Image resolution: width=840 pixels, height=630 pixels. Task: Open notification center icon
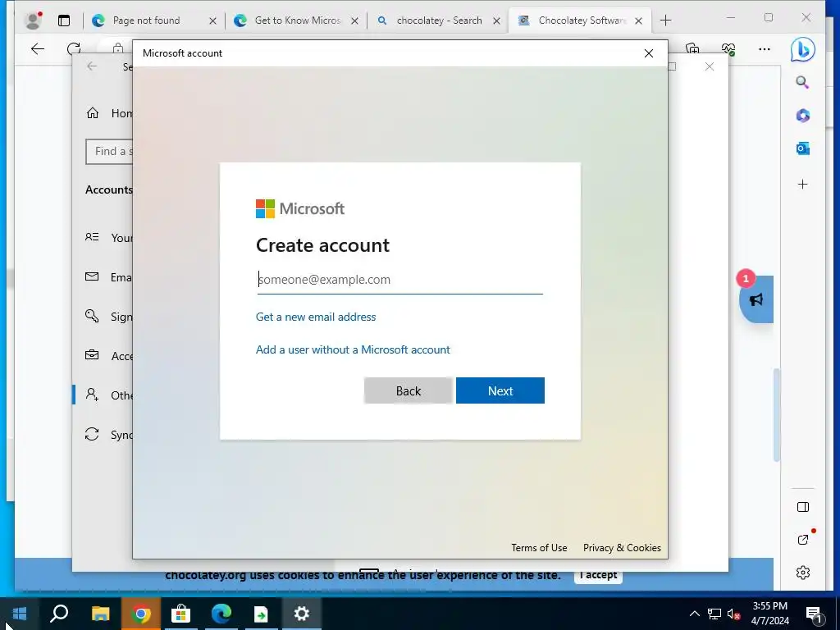(814, 614)
